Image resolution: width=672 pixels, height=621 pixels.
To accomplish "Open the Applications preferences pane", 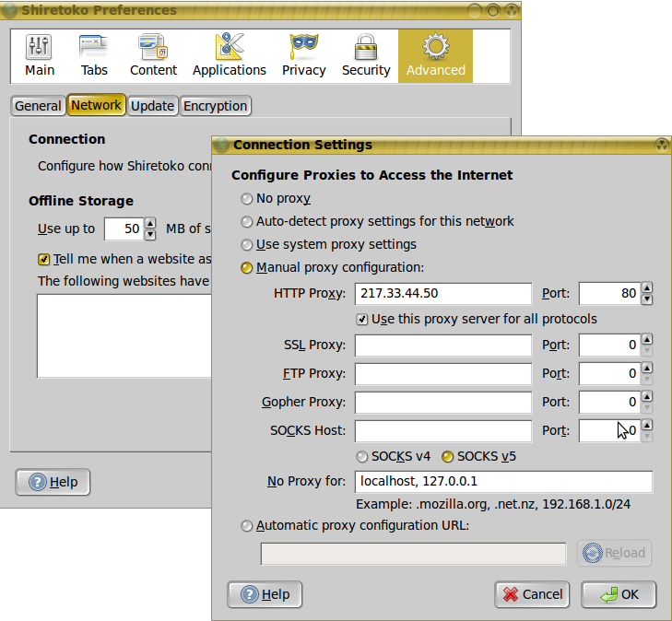I will pyautogui.click(x=229, y=55).
